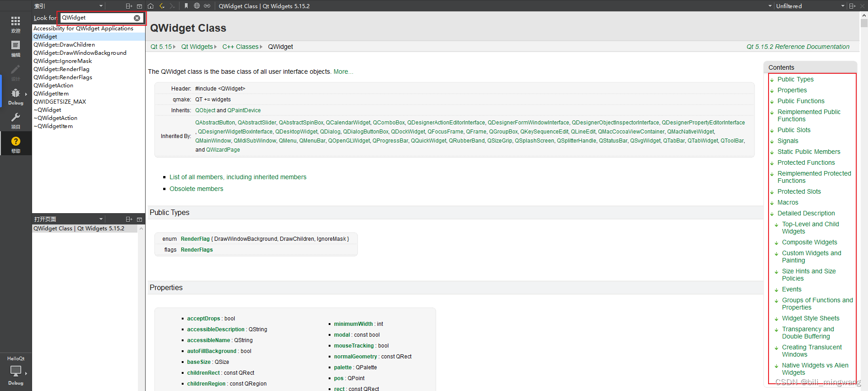The height and width of the screenshot is (391, 868).
Task: Click the link icon in the help toolbar
Action: 207,6
